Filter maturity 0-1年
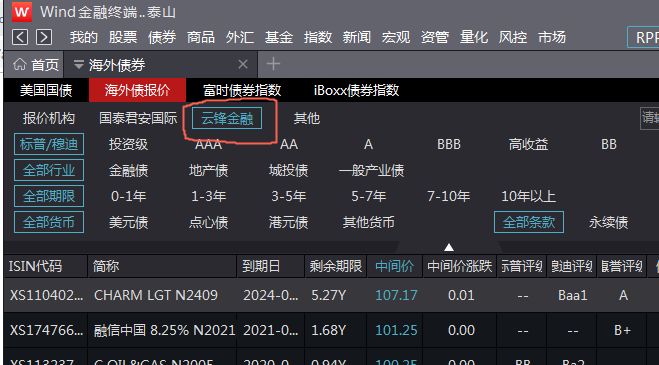This screenshot has height=365, width=659. point(128,196)
